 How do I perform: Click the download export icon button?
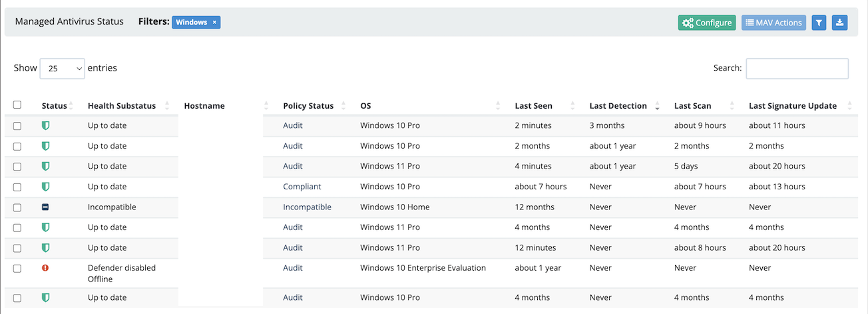click(x=840, y=23)
